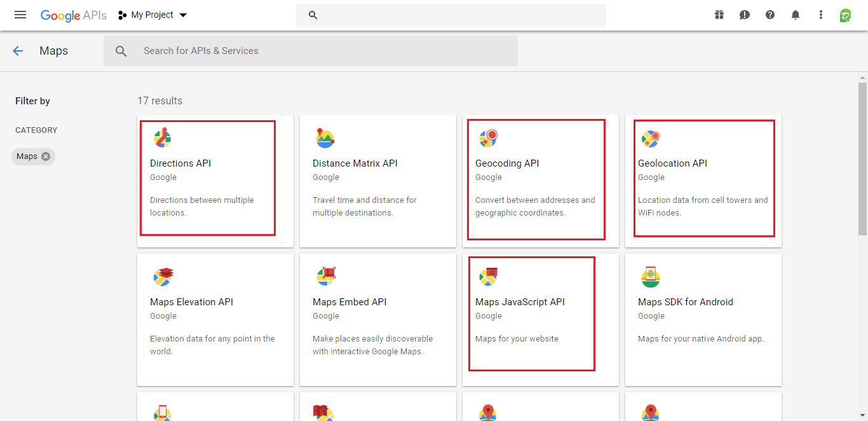Click the Maps JavaScript API icon
The width and height of the screenshot is (868, 421).
click(488, 277)
